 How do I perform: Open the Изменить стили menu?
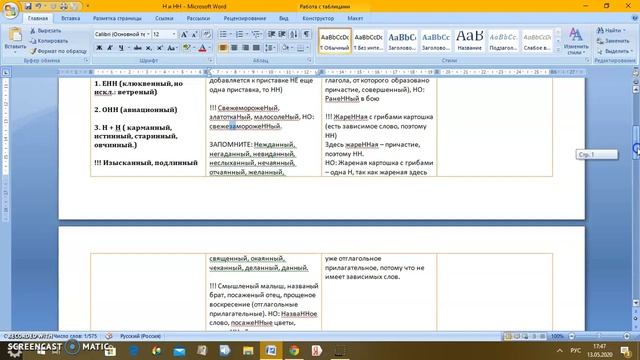click(576, 41)
